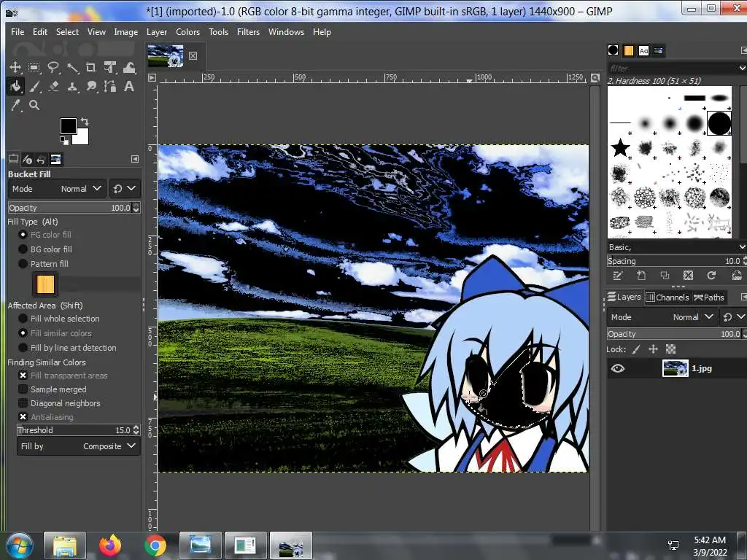
Task: Open the Undo History tab
Action: click(42, 159)
